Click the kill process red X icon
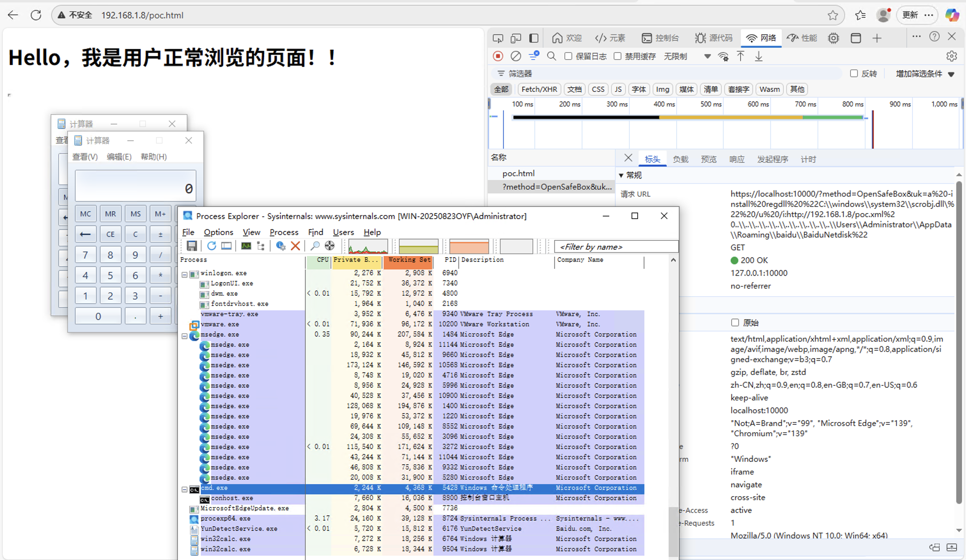Screen dimensions: 966x560 [x=295, y=246]
